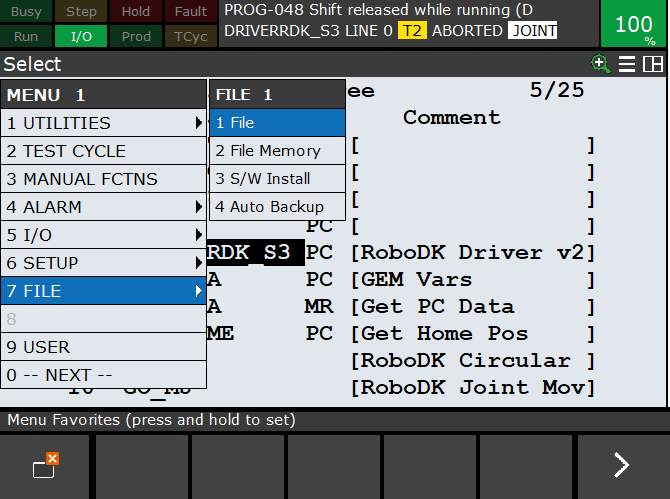Click the I/O status indicator

81,36
